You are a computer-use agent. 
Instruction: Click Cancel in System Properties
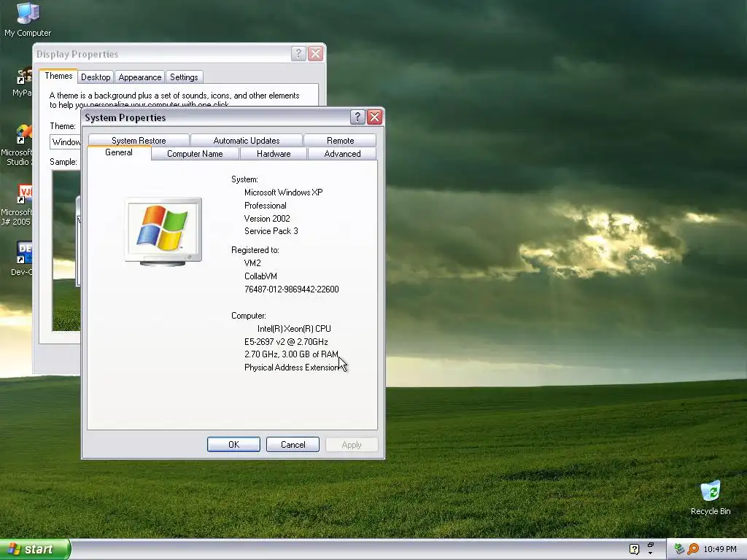293,444
